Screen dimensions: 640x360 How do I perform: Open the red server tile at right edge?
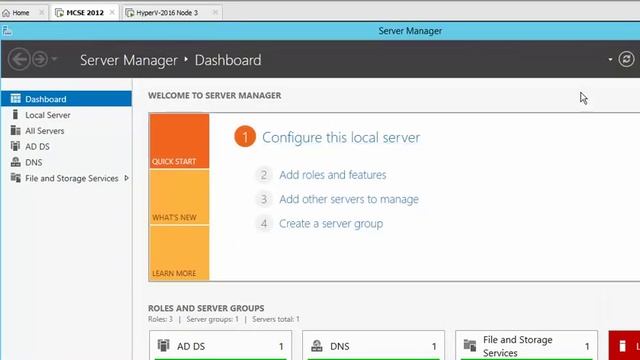(x=624, y=346)
